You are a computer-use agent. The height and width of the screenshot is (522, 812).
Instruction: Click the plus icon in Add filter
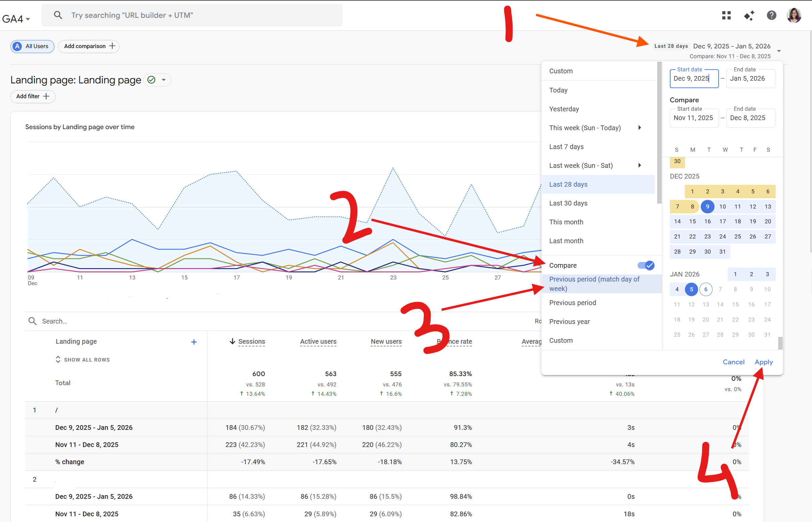pyautogui.click(x=46, y=96)
